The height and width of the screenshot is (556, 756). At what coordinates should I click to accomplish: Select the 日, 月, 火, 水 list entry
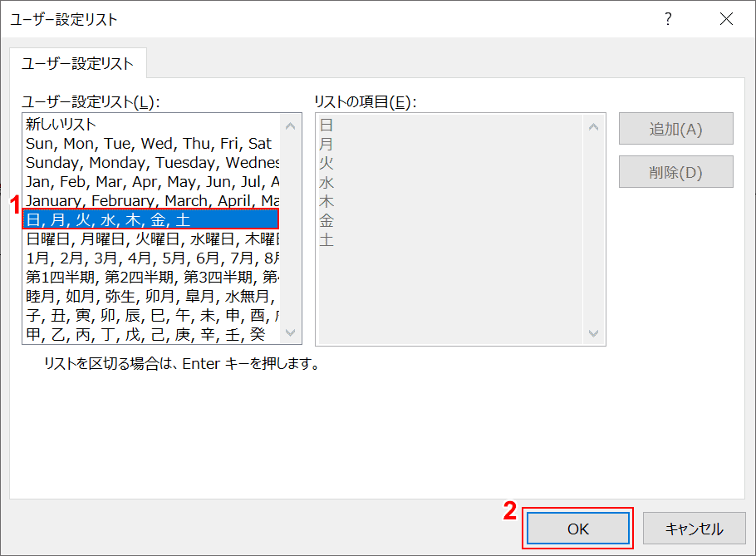151,219
